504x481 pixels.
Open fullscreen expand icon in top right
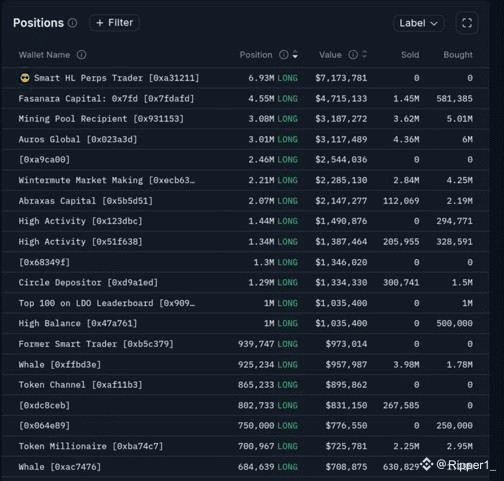(467, 23)
